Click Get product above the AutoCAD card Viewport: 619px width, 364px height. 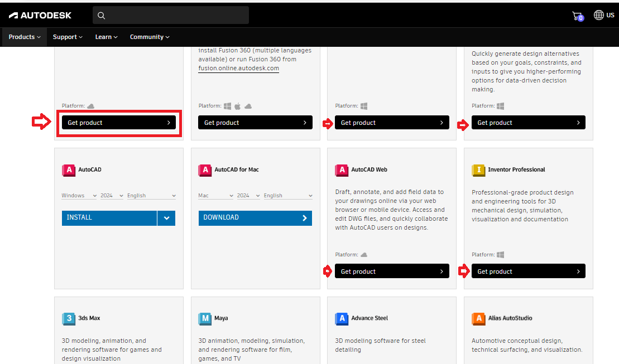pos(119,123)
